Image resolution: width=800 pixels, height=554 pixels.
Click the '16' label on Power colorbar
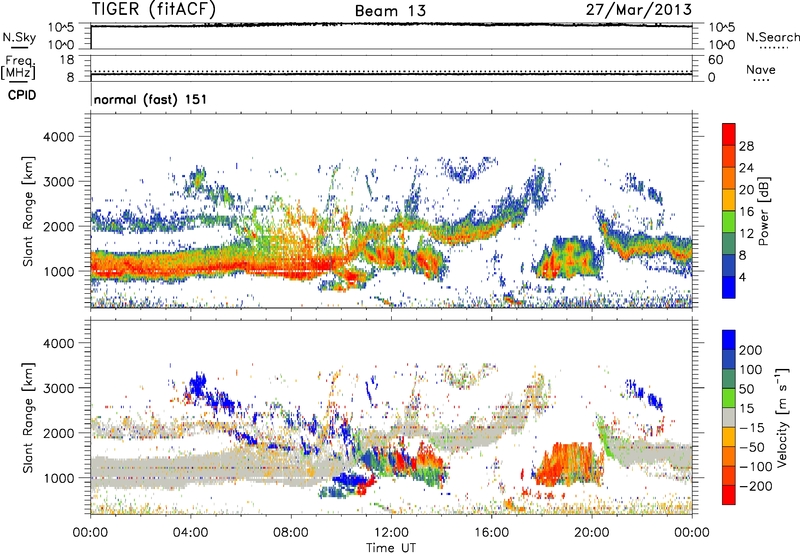[746, 212]
